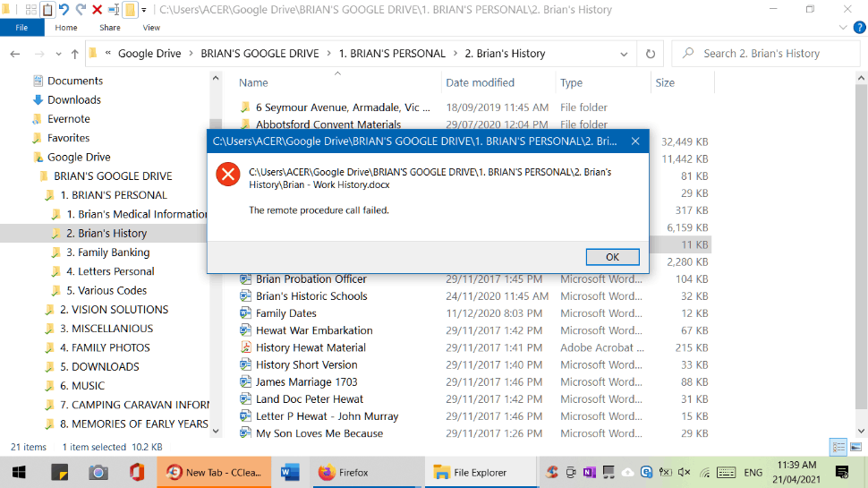Switch to the Share ribbon tab
This screenshot has width=868, height=488.
[x=109, y=28]
